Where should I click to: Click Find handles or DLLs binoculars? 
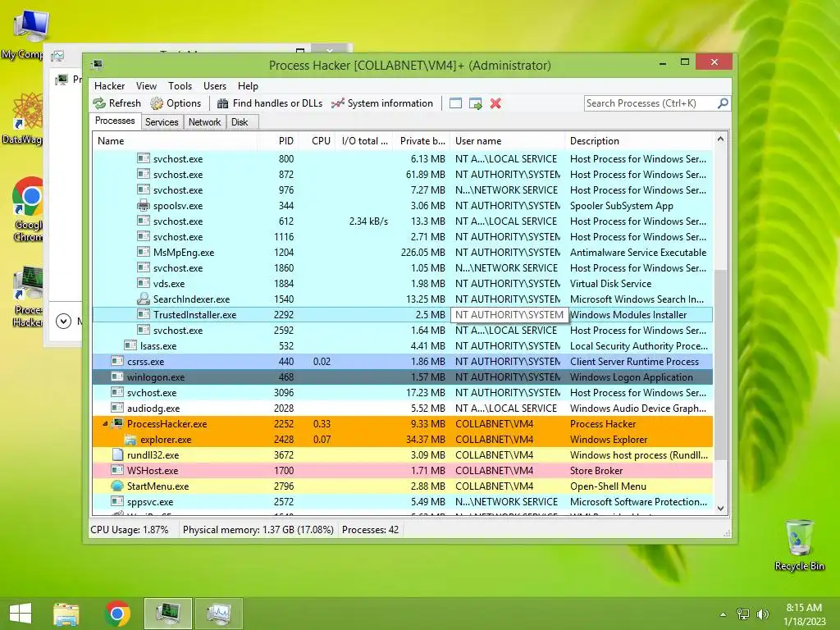(269, 103)
